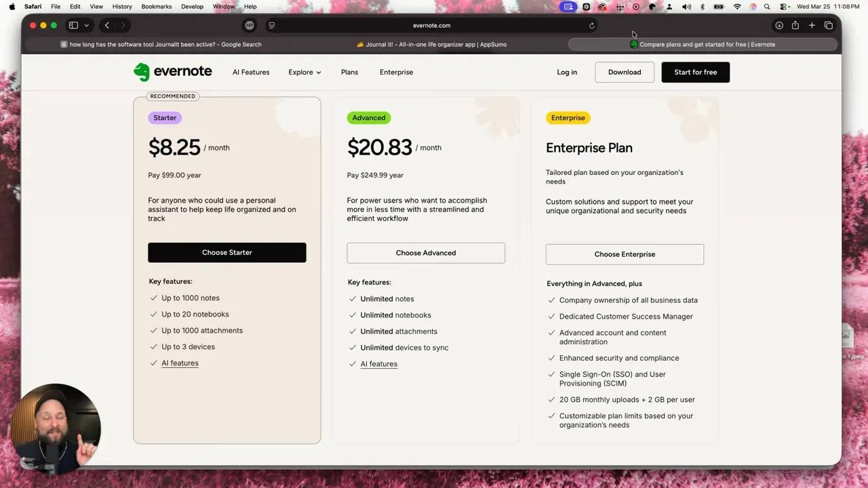Toggle Bluetooth from the menu bar
The width and height of the screenshot is (868, 488).
pos(702,6)
